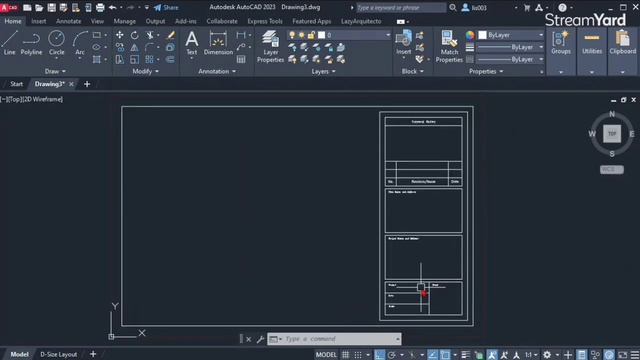
Task: Click the Copy tool in Modify panel
Action: pyautogui.click(x=120, y=47)
